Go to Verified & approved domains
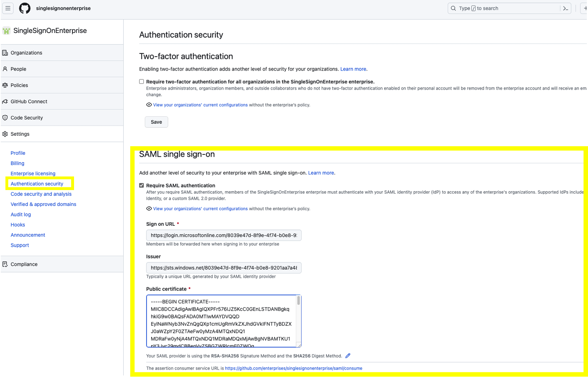The width and height of the screenshot is (588, 377). (x=43, y=204)
